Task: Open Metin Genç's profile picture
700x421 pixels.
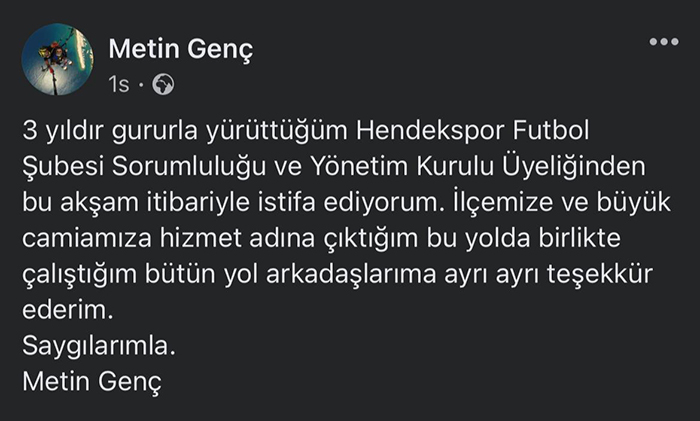Action: [x=57, y=59]
